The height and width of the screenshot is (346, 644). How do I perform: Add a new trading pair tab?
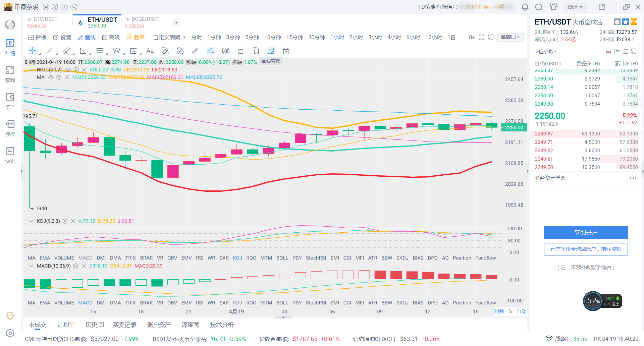click(176, 22)
